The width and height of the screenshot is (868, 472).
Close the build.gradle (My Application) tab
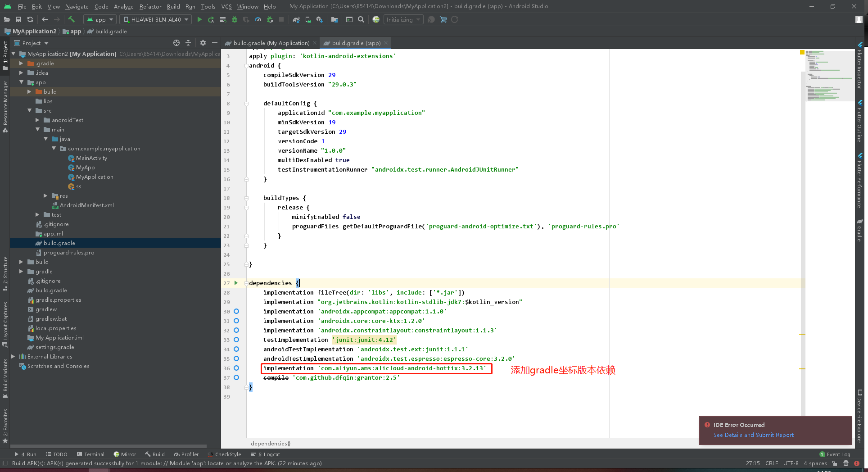coord(315,43)
